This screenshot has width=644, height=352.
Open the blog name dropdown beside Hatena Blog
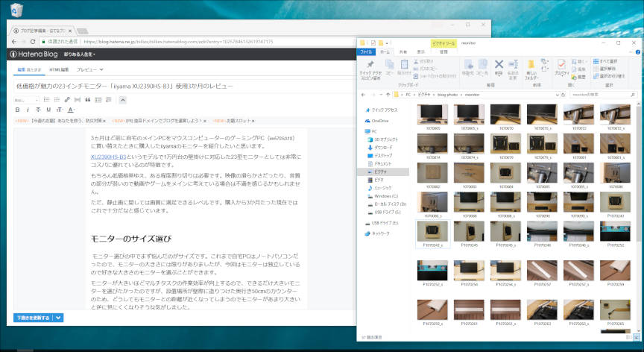79,54
